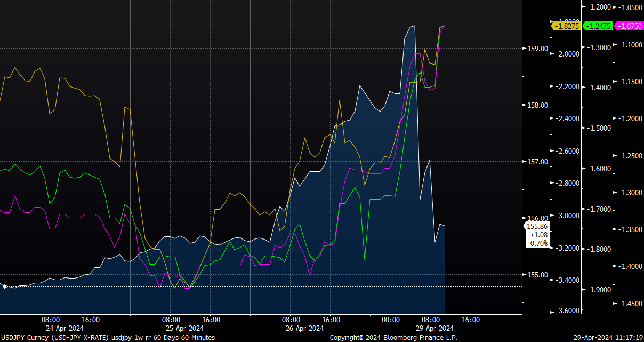
Task: Click the magenta -1.0750 value tag
Action: point(629,26)
